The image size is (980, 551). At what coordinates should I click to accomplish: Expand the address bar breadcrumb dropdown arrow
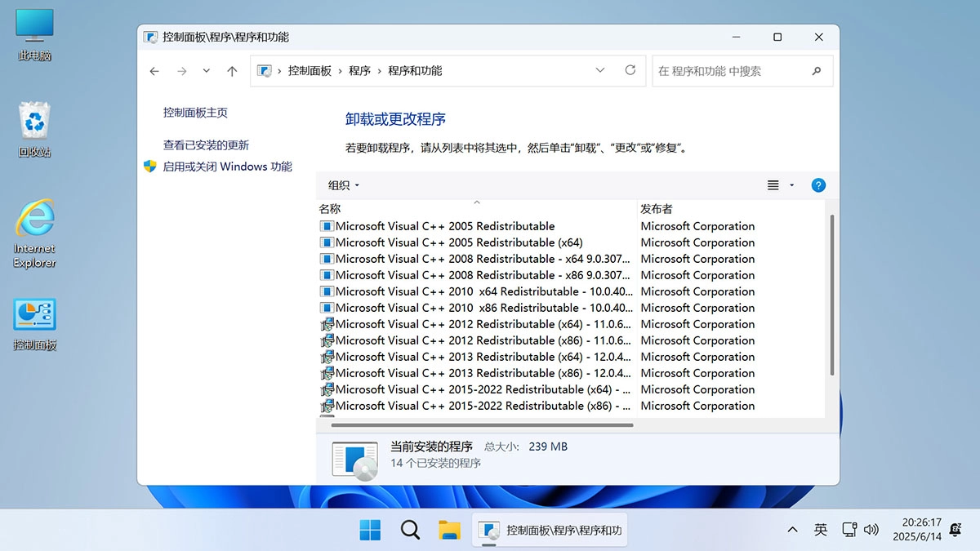point(600,71)
